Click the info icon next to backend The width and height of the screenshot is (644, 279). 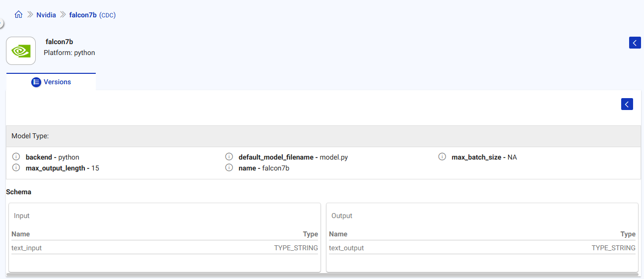pyautogui.click(x=16, y=157)
